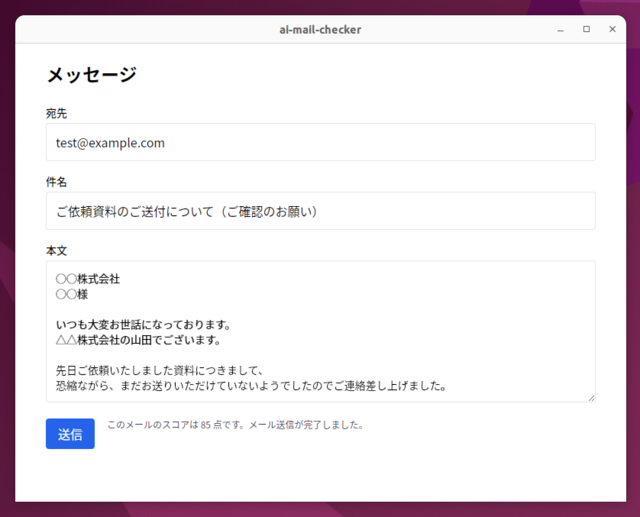Click the 送信 button
Viewport: 640px width, 517px height.
point(70,434)
